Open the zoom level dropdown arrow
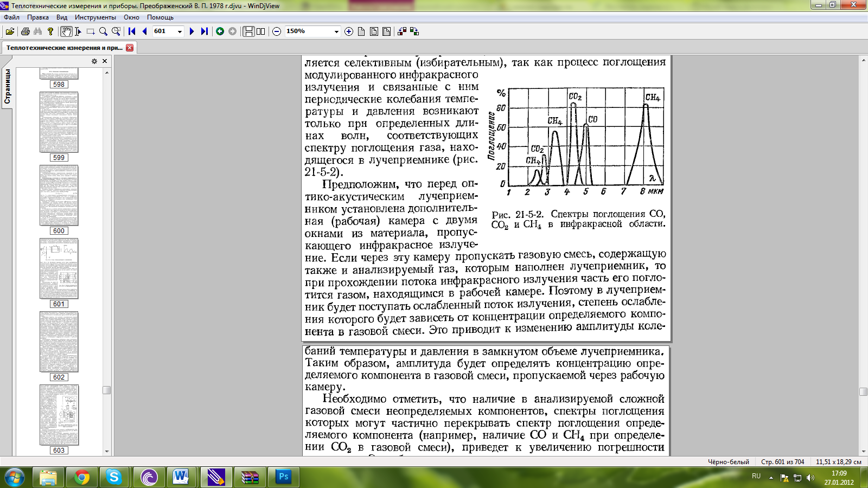Screen dimensions: 868x488 (336, 31)
